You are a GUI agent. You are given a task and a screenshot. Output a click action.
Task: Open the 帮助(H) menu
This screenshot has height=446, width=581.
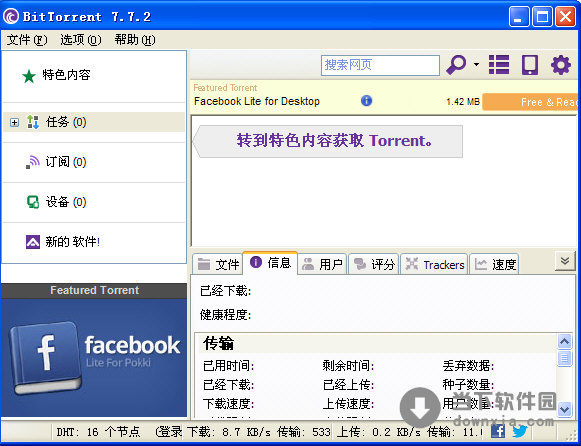coord(135,40)
